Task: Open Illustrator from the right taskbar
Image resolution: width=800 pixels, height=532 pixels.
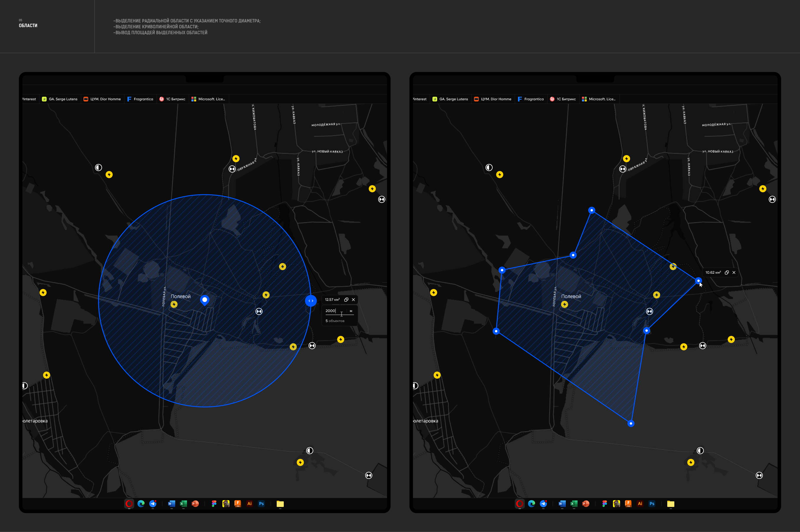Action: tap(640, 503)
